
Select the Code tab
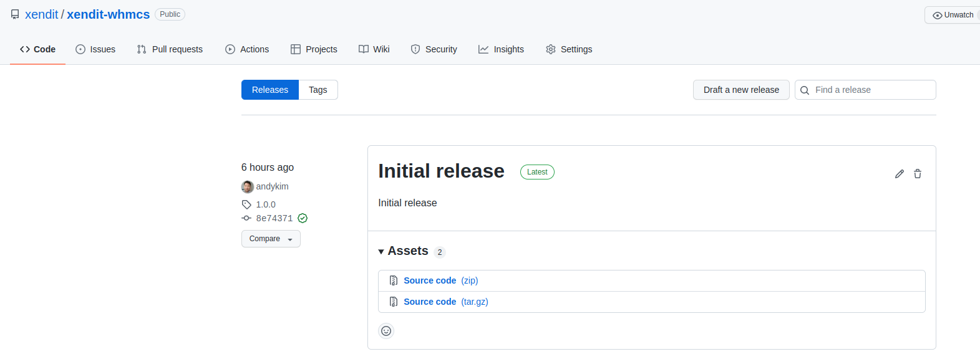[37, 49]
